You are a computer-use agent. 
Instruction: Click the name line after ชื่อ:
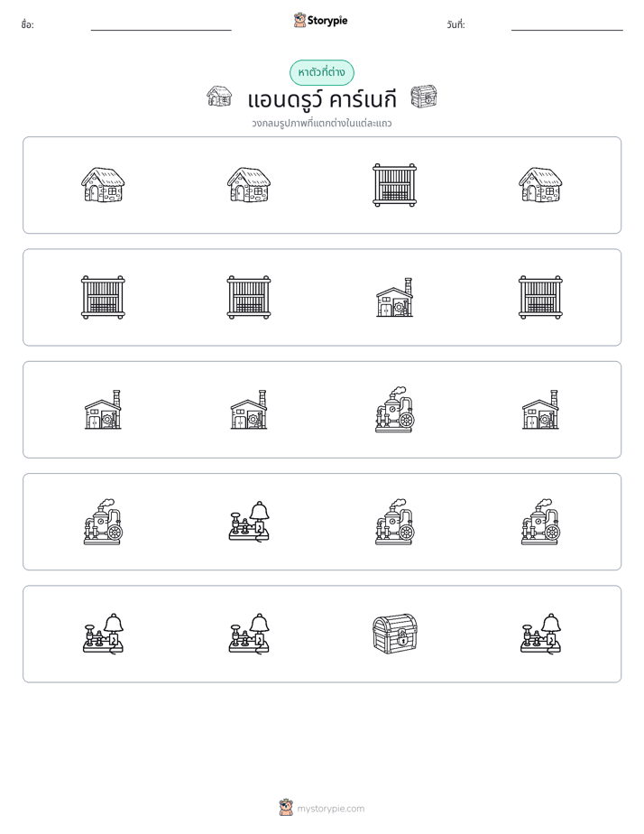click(161, 30)
